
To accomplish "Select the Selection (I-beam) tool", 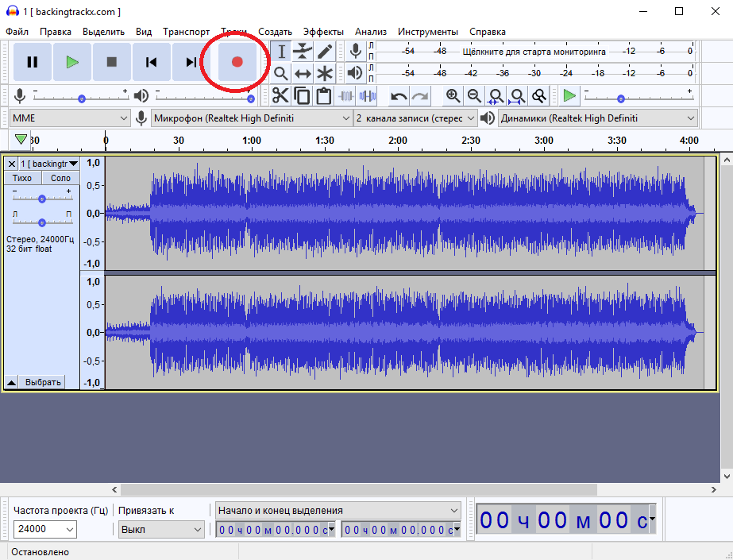I will 281,52.
